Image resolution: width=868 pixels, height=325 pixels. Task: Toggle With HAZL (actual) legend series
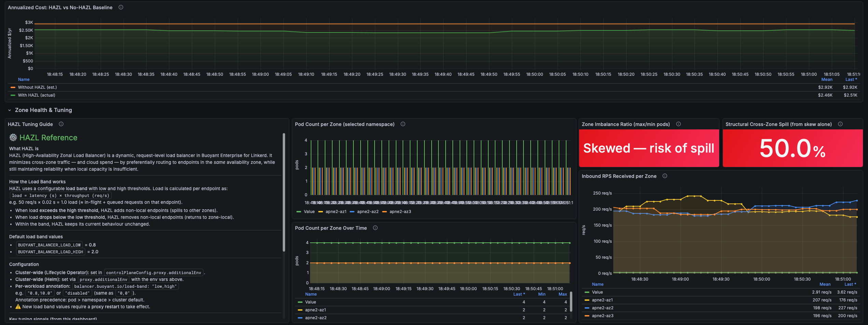pyautogui.click(x=37, y=95)
